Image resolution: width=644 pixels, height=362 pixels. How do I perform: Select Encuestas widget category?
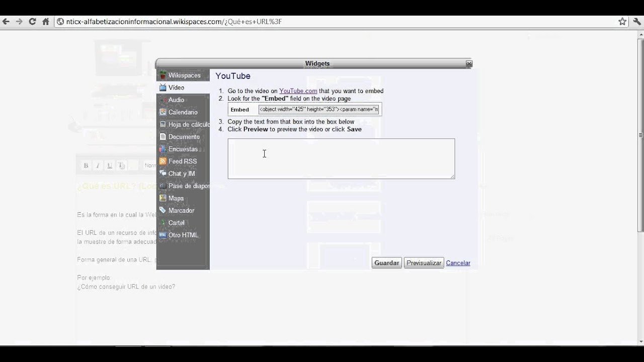tap(183, 149)
